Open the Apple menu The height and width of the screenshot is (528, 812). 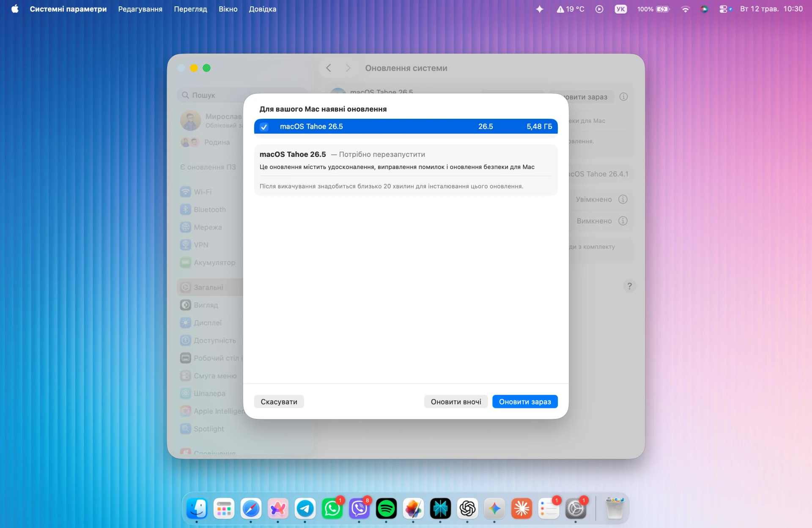pos(15,9)
